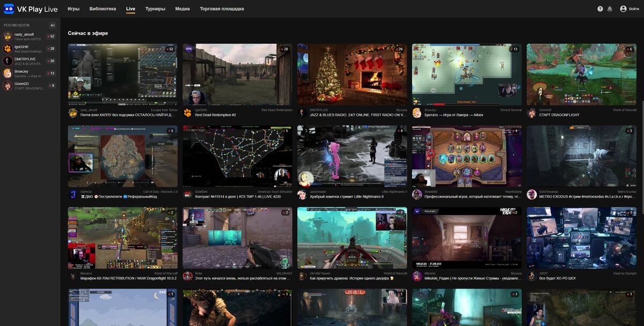Click Jackyhealer avatar under Little Nightmares stream
Viewport: 644px width, 326px height.
pyautogui.click(x=303, y=194)
